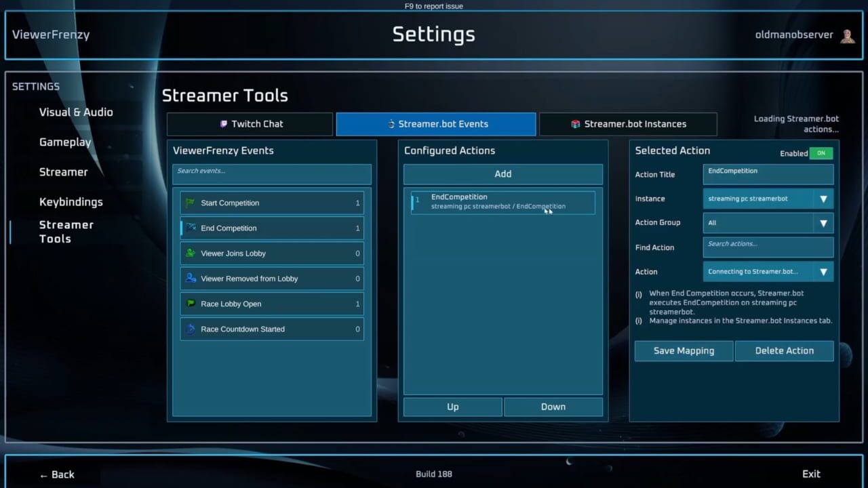The image size is (868, 488).
Task: Open the Keybindings settings section
Action: pyautogui.click(x=71, y=202)
